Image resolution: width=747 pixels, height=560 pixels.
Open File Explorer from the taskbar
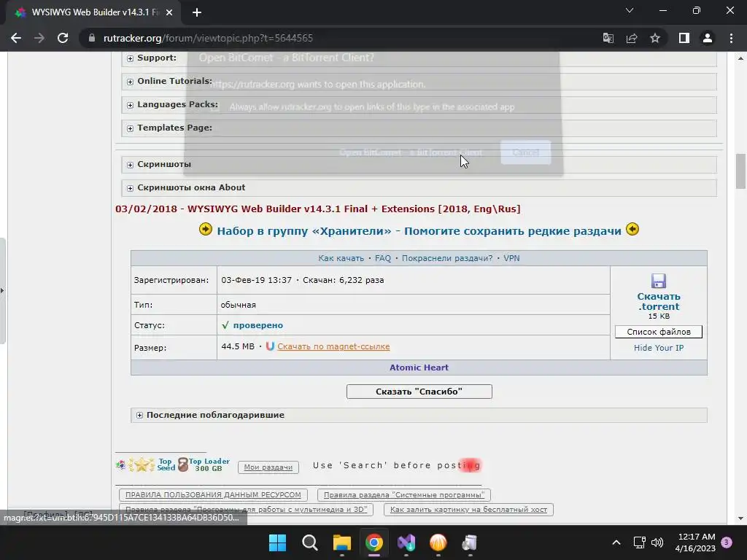coord(342,542)
